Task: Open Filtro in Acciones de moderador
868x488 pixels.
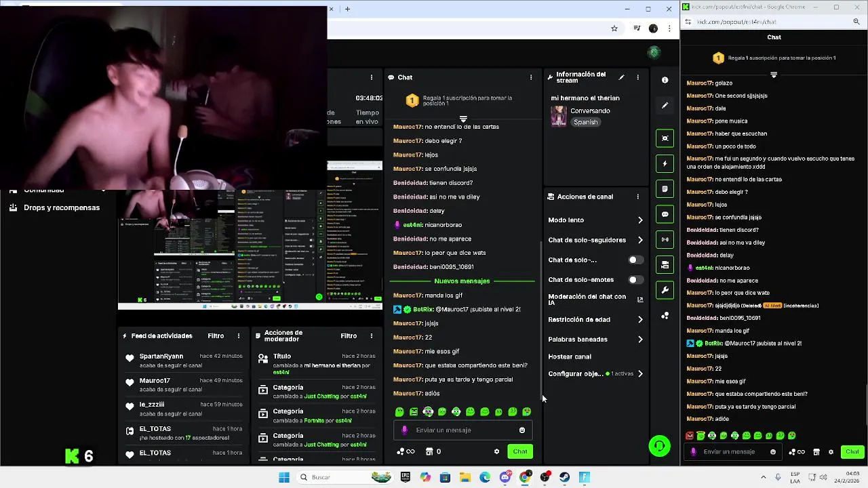Action: [349, 335]
